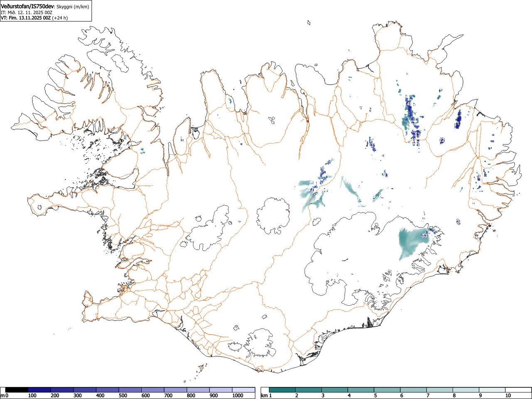Pick the 100–200 m dark navy swatch
Image resolution: width=532 pixels, height=399 pixels.
[x=39, y=390]
